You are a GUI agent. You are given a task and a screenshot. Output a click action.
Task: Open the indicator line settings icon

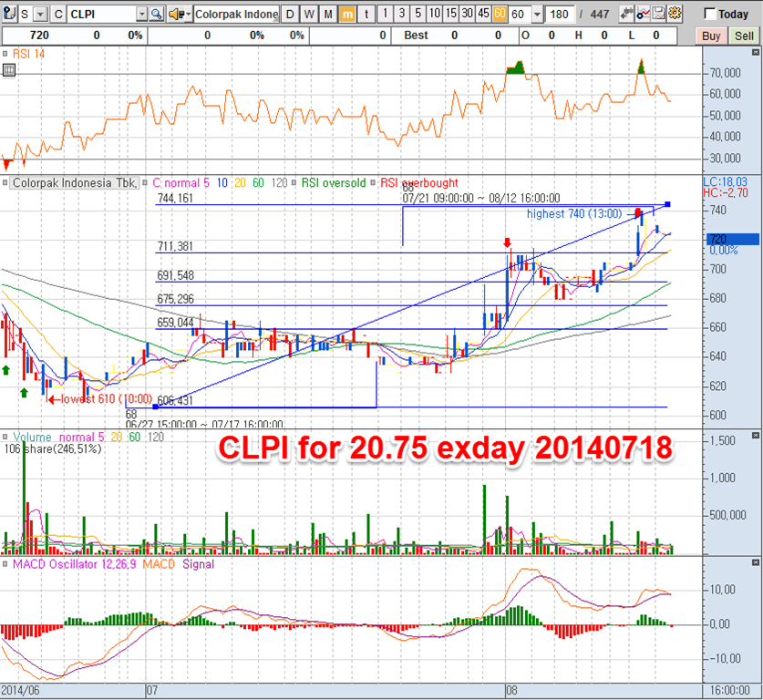(643, 14)
